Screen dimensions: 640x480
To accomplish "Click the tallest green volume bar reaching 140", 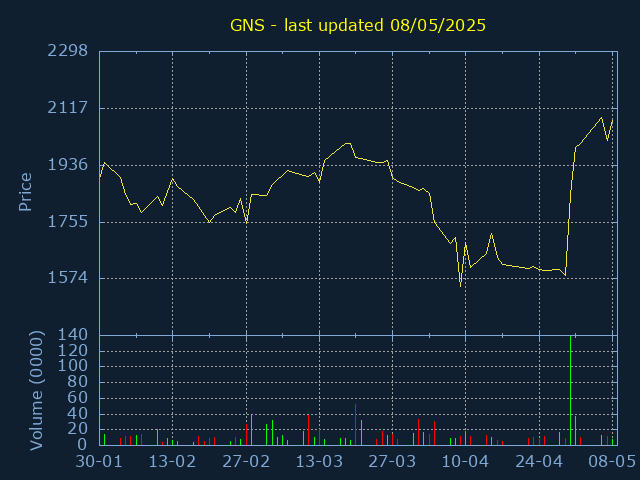I will (570, 390).
